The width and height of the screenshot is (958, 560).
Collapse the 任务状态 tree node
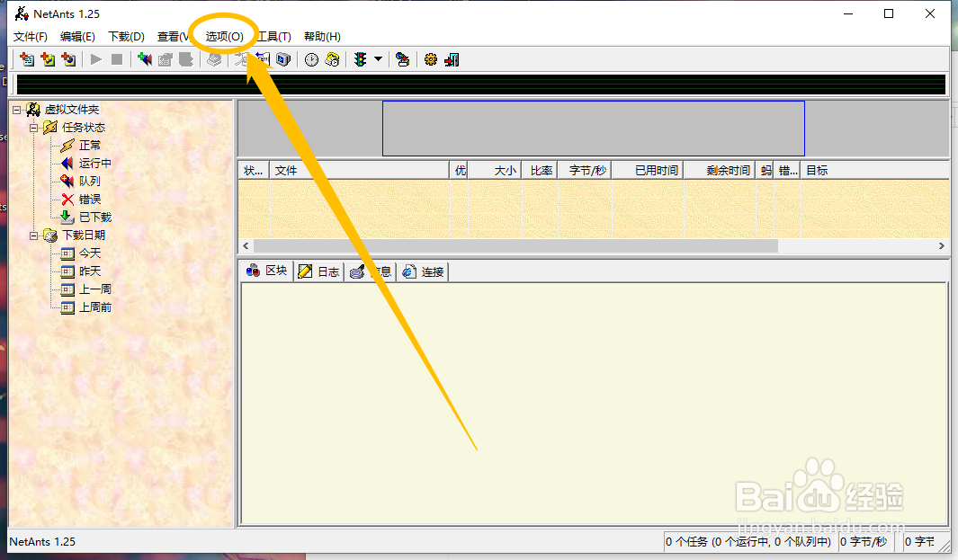pos(33,128)
